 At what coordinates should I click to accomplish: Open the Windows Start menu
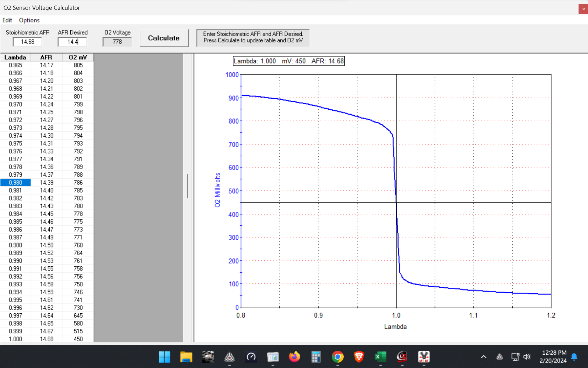coord(164,357)
